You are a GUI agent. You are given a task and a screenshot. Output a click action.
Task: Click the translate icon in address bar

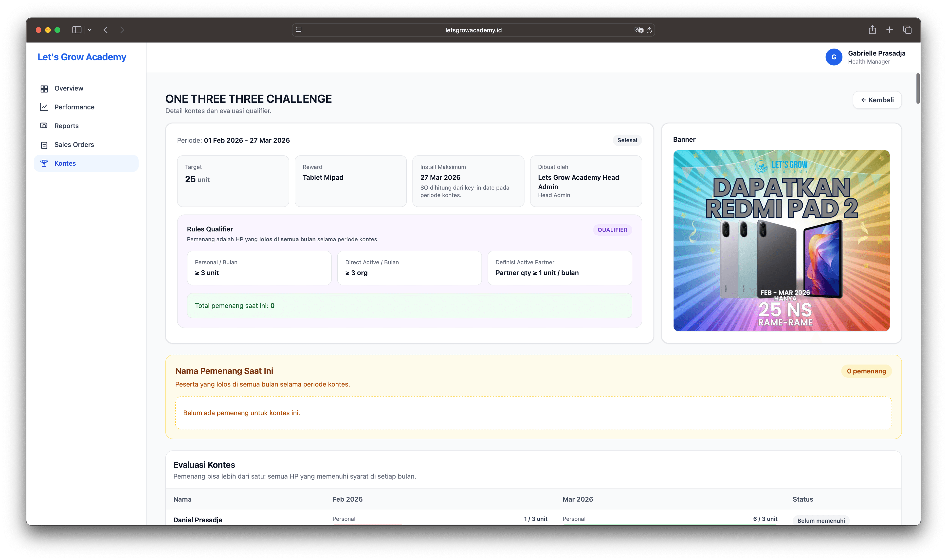pyautogui.click(x=638, y=30)
